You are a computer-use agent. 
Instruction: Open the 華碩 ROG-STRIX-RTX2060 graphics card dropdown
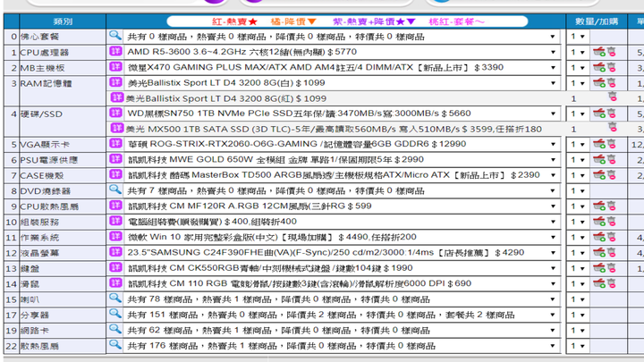342,145
